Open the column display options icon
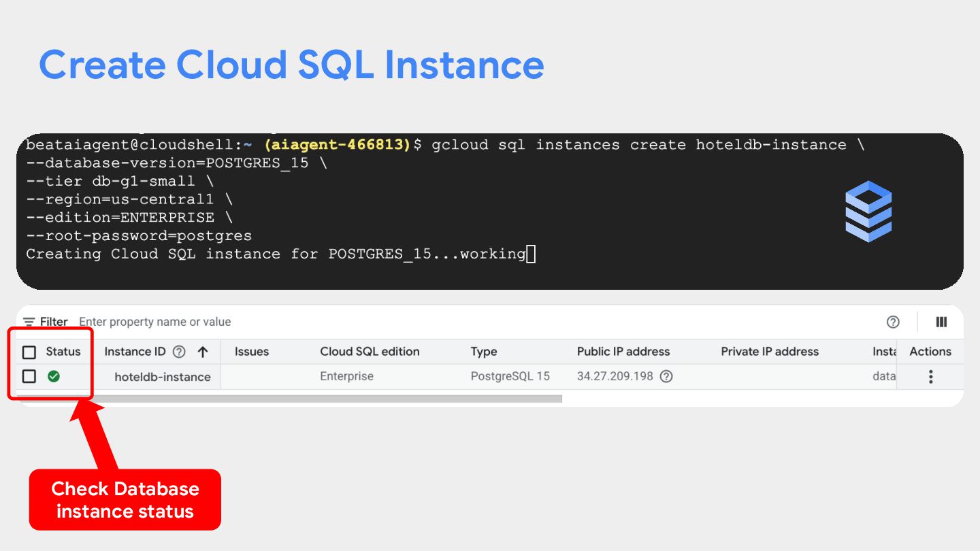The width and height of the screenshot is (980, 551). coord(941,322)
